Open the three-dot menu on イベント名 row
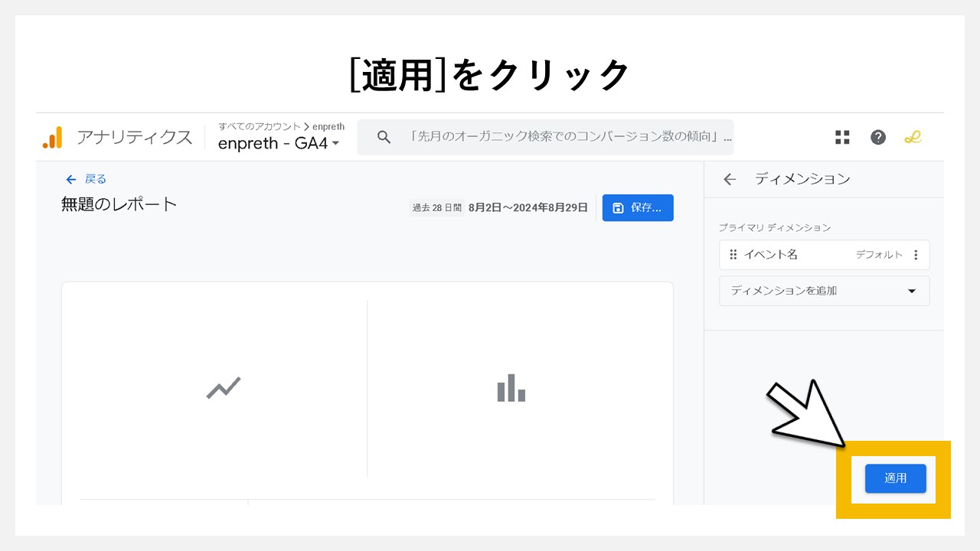980x551 pixels. pyautogui.click(x=916, y=254)
